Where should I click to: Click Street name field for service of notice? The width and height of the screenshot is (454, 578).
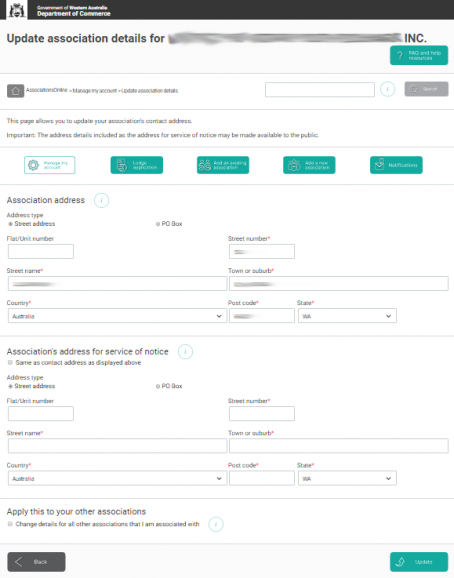117,446
